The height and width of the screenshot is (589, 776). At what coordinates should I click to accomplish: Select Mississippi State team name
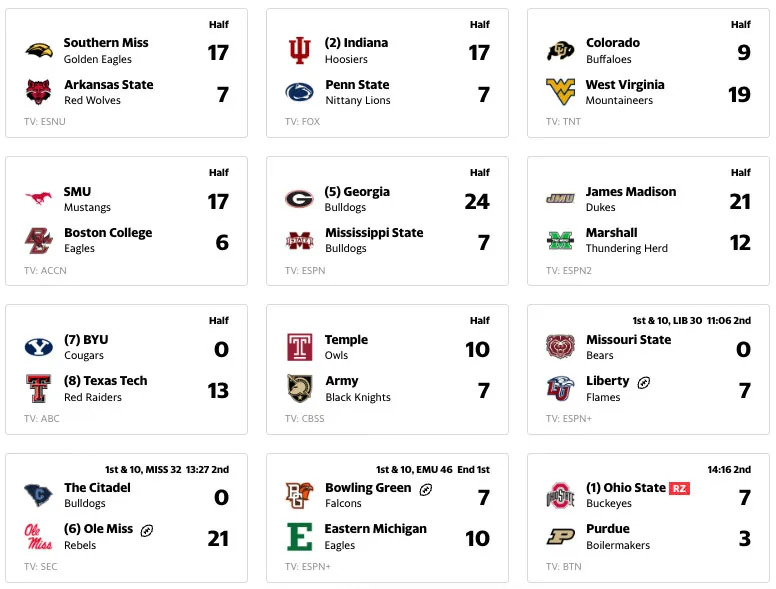click(x=373, y=233)
